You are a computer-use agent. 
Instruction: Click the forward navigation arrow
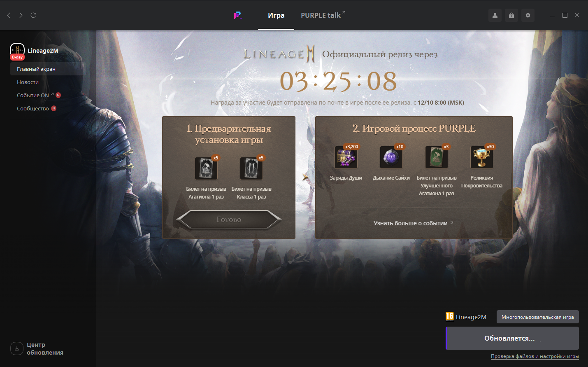click(x=21, y=15)
